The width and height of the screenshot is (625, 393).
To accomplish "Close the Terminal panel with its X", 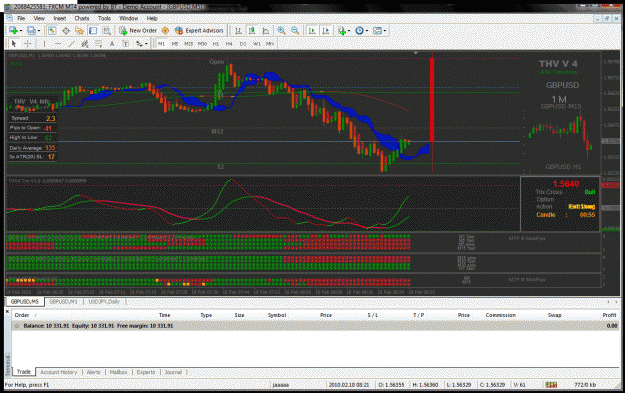I will click(x=7, y=311).
